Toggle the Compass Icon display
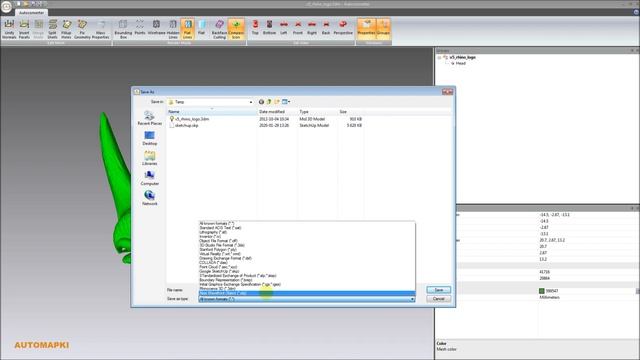 click(236, 29)
